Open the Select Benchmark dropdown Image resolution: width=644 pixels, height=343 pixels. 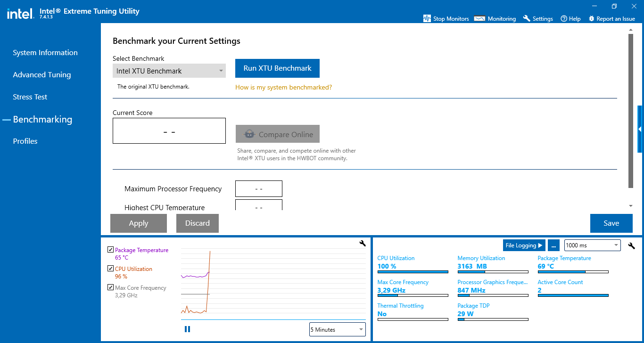(x=169, y=71)
